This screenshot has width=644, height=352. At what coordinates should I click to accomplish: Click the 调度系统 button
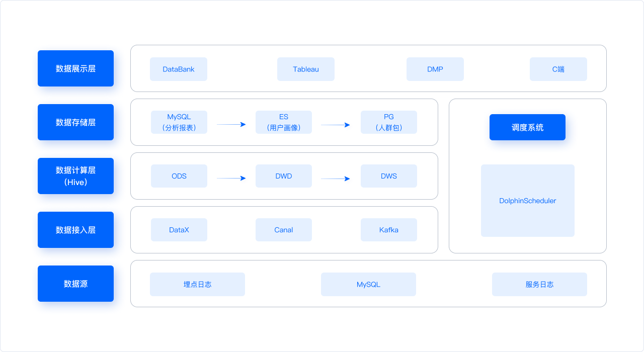(527, 127)
